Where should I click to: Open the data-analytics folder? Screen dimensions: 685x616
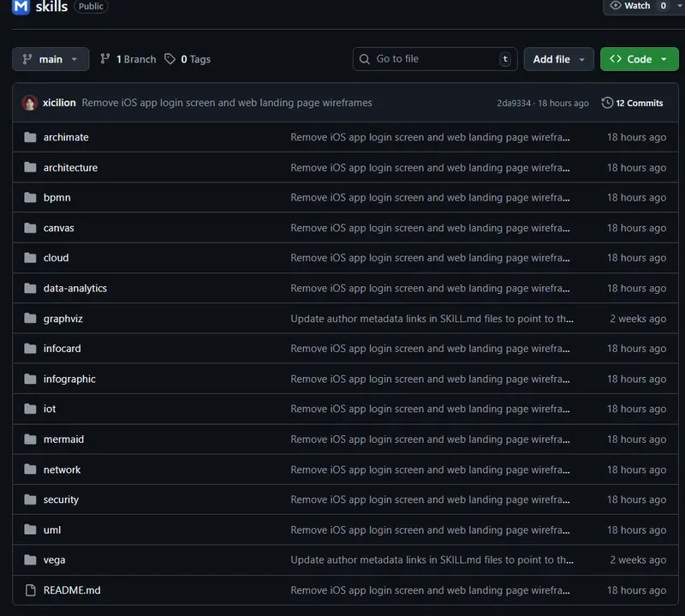pyautogui.click(x=75, y=288)
